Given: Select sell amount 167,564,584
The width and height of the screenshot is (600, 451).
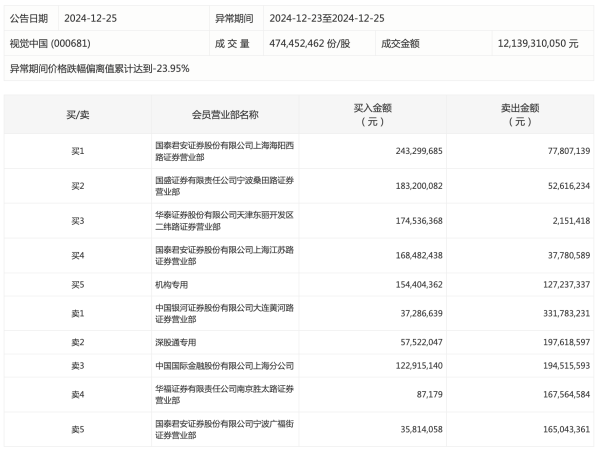Looking at the screenshot, I should [x=567, y=395].
